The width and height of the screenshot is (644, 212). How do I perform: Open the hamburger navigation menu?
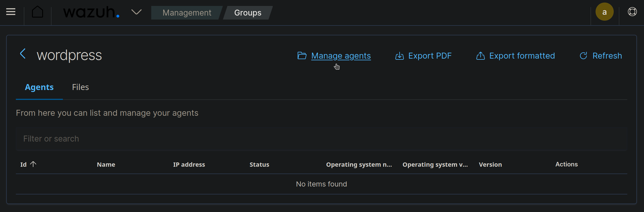point(11,12)
